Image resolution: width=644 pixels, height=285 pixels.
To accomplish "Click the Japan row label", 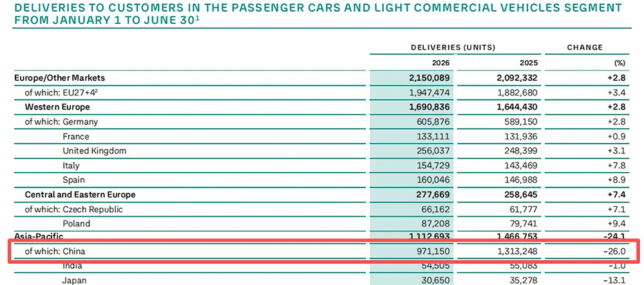I will pyautogui.click(x=74, y=280).
